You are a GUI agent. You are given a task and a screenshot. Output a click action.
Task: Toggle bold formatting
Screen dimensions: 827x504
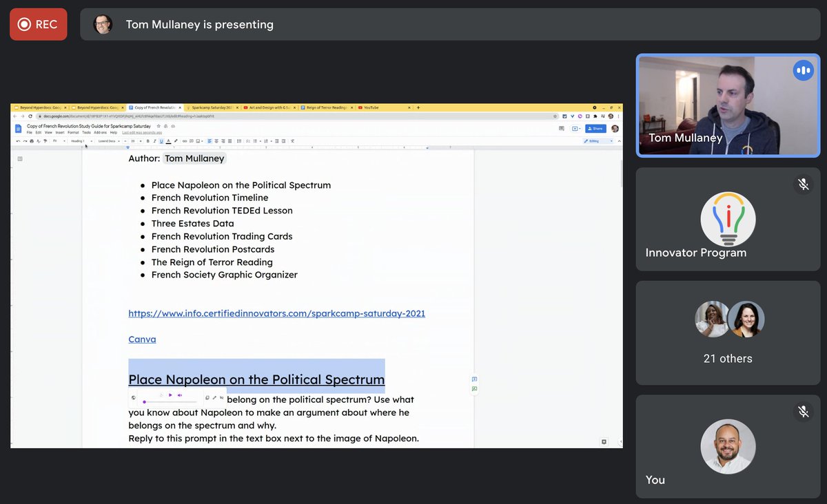click(x=148, y=141)
